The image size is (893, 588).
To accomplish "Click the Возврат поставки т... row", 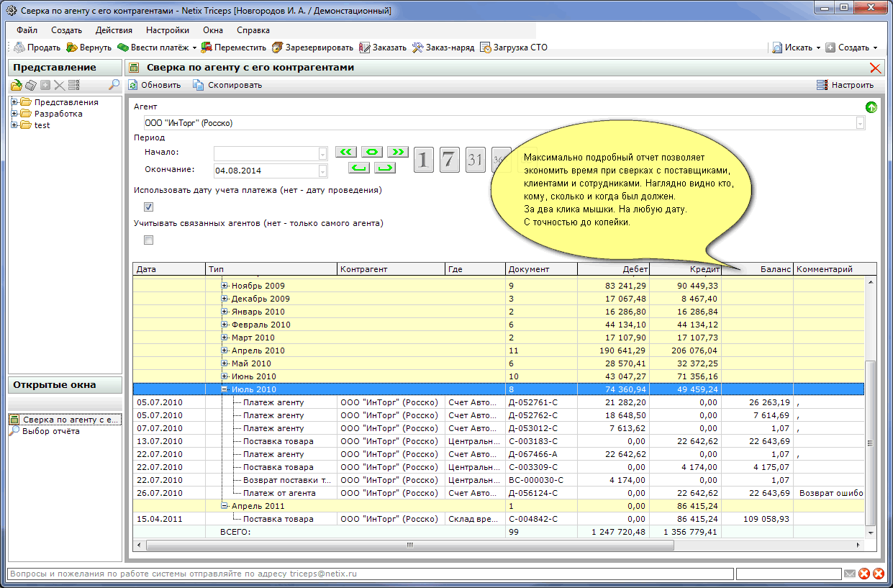I will [499, 480].
